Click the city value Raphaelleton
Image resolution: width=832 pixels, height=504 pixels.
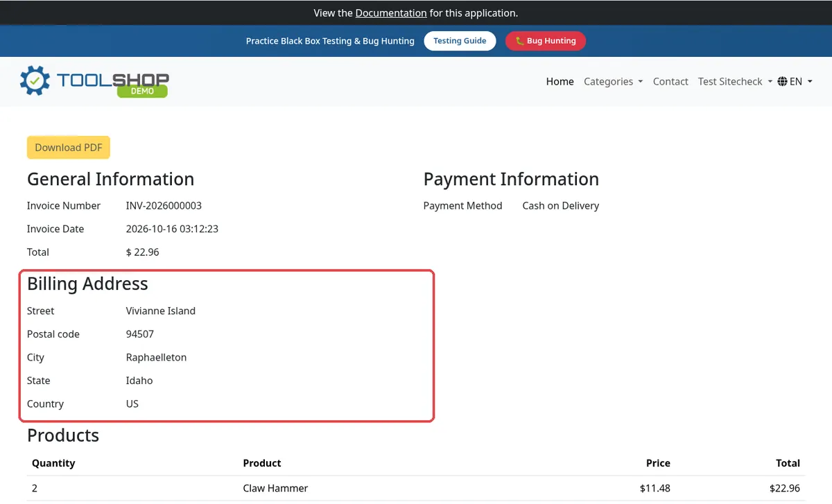(x=156, y=358)
